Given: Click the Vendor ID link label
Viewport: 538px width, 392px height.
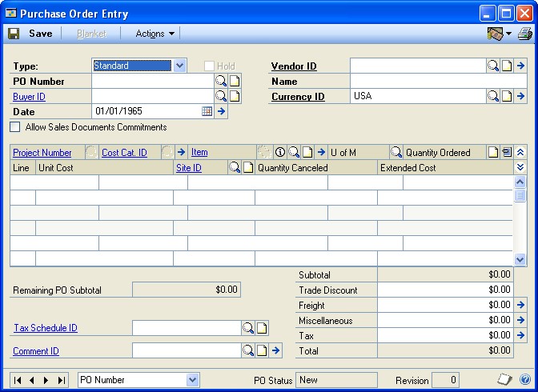Looking at the screenshot, I should click(294, 66).
